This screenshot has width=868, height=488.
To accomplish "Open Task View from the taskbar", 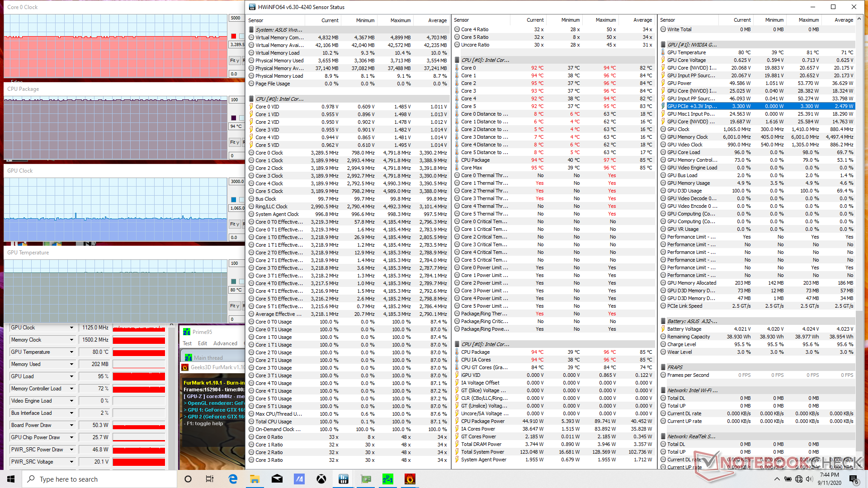I will (x=210, y=479).
